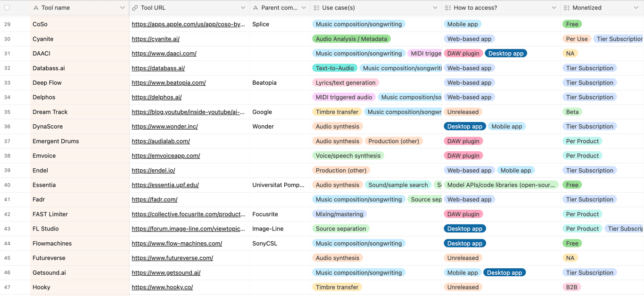Open the beatopia.com link
The width and height of the screenshot is (644, 296).
coord(169,82)
